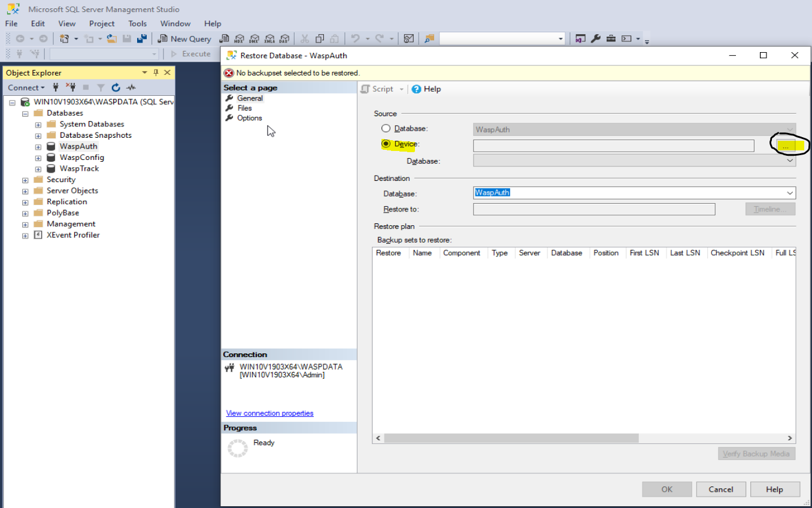The height and width of the screenshot is (508, 812).
Task: Open the find combo box in main toolbar
Action: [x=502, y=39]
